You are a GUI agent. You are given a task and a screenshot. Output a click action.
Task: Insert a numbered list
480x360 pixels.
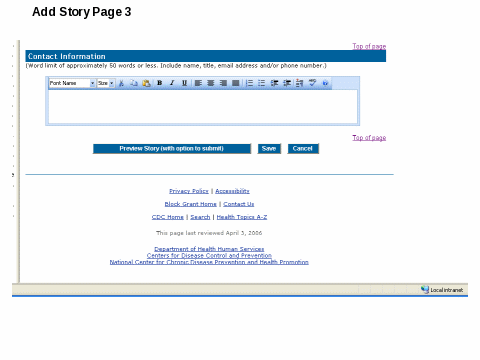coord(249,83)
